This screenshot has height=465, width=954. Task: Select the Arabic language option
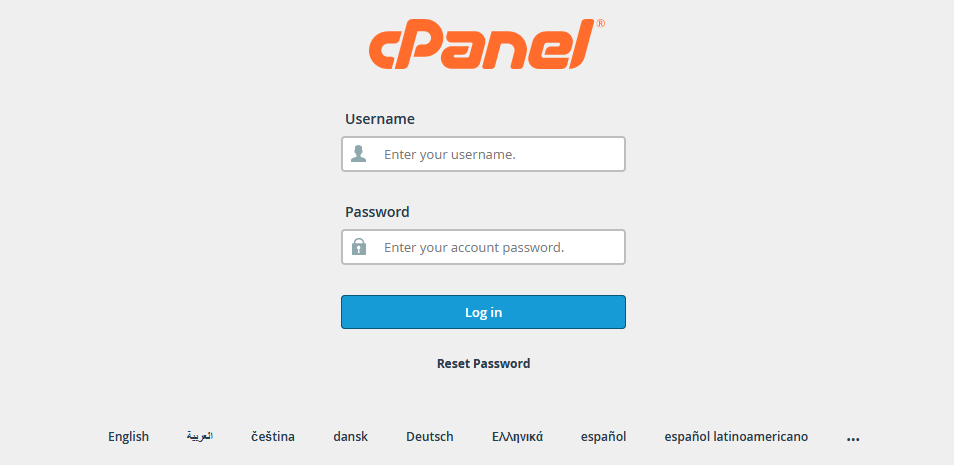[200, 437]
